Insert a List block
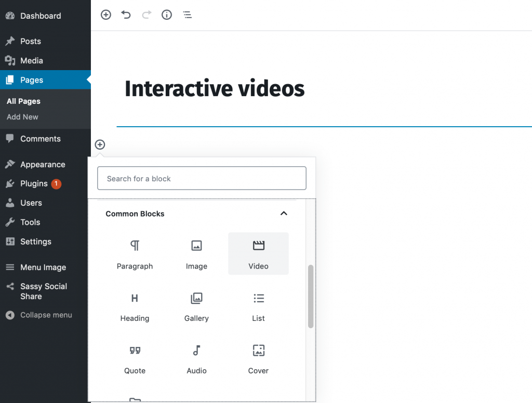This screenshot has width=532, height=403. coord(258,306)
